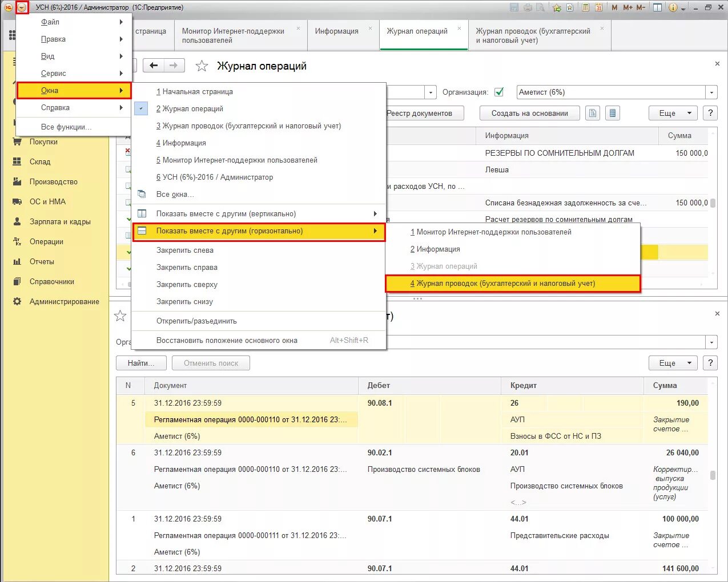The width and height of the screenshot is (728, 582).
Task: Open the upper Еще dropdown button
Action: tap(673, 113)
